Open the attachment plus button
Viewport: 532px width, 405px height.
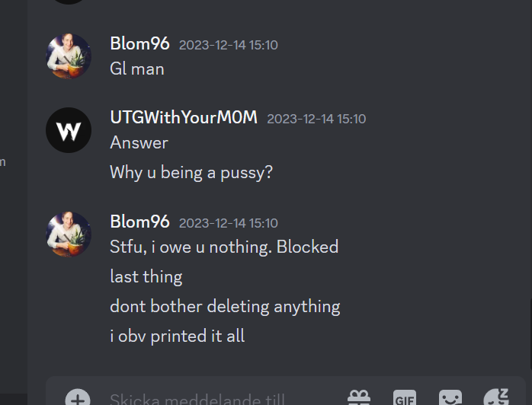pyautogui.click(x=78, y=398)
